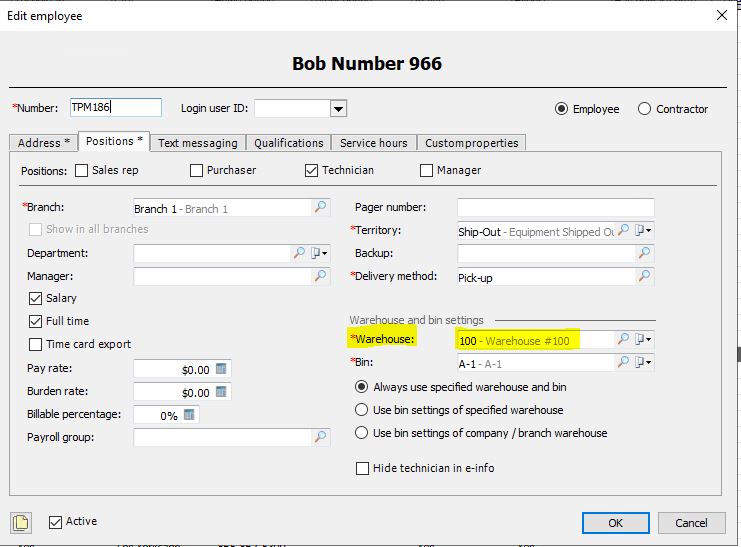Open Department lookup magnifier

click(x=299, y=253)
